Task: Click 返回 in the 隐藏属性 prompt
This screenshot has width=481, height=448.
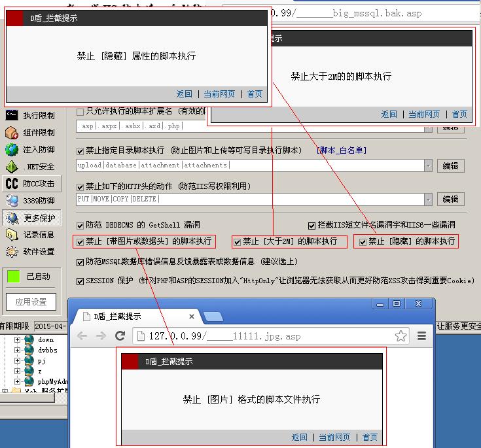Action: [184, 94]
